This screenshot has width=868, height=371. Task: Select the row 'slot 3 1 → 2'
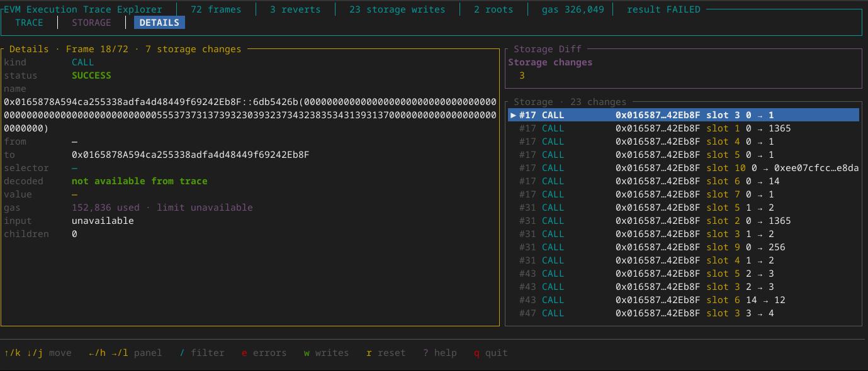[684, 234]
